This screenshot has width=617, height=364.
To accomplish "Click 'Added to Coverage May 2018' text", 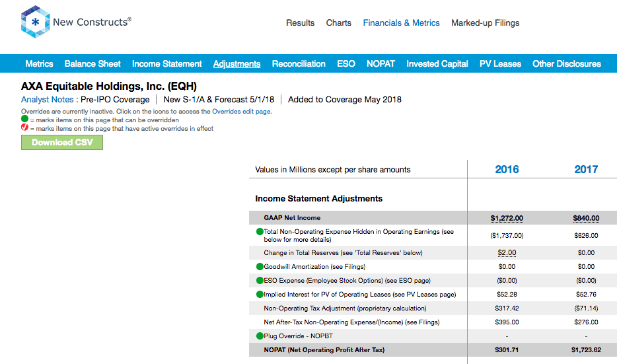I will [x=345, y=100].
